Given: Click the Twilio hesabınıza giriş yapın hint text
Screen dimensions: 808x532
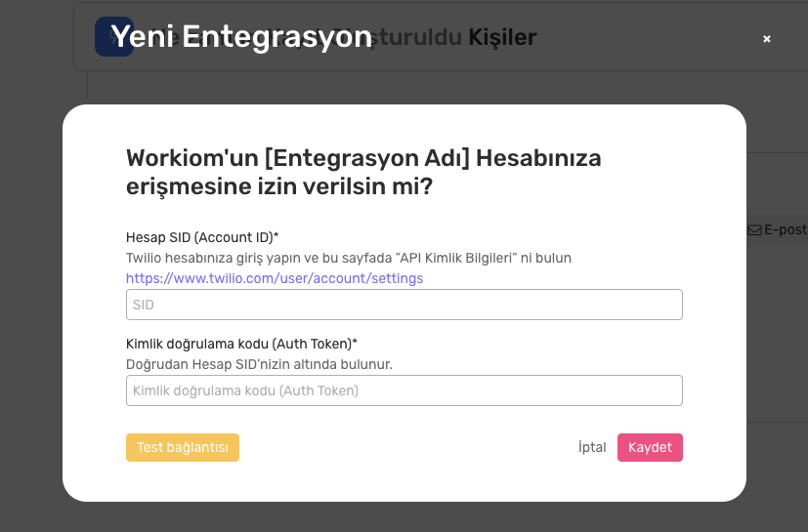Looking at the screenshot, I should 349,258.
